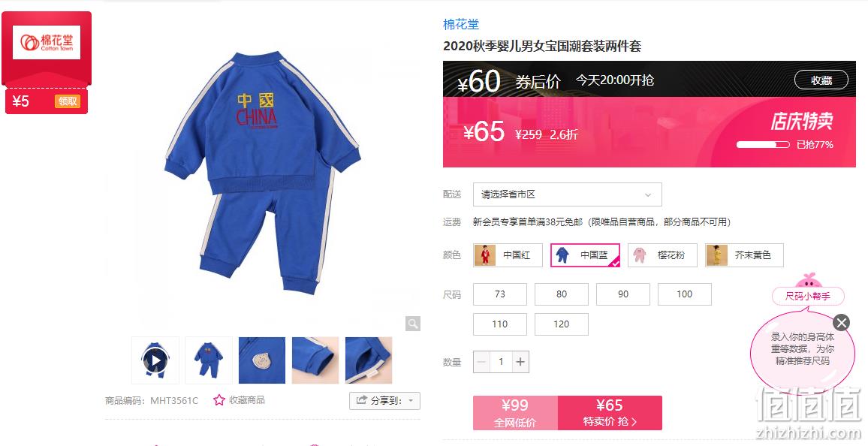Close the size helper bubble
The height and width of the screenshot is (446, 868).
tap(841, 323)
